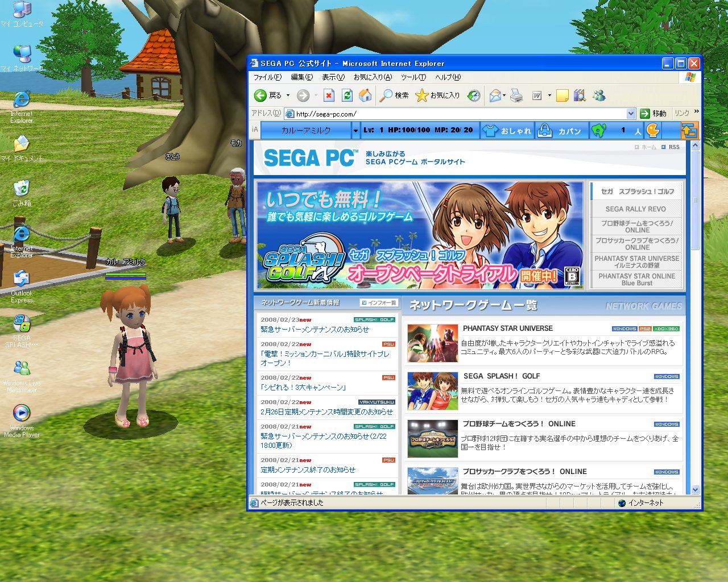Expand the address bar dropdown
This screenshot has width=728, height=582.
coord(631,114)
